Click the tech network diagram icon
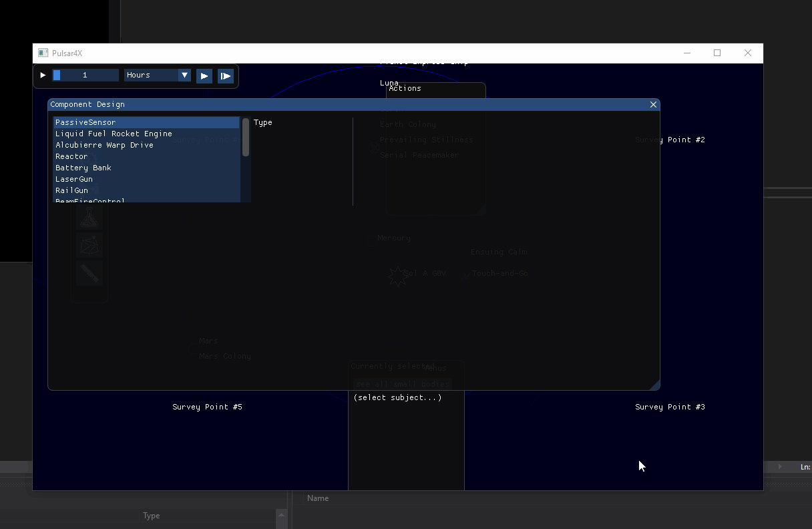Image resolution: width=812 pixels, height=529 pixels. tap(89, 245)
